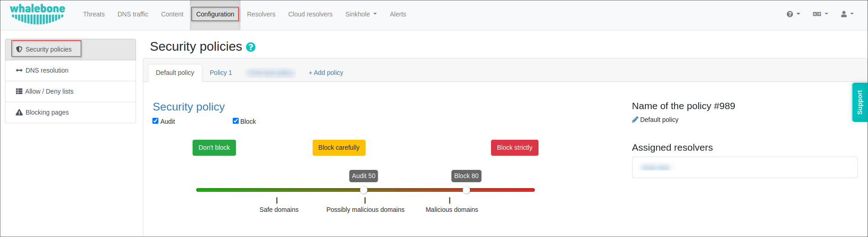
Task: Click the shield icon for Security policies
Action: click(19, 49)
